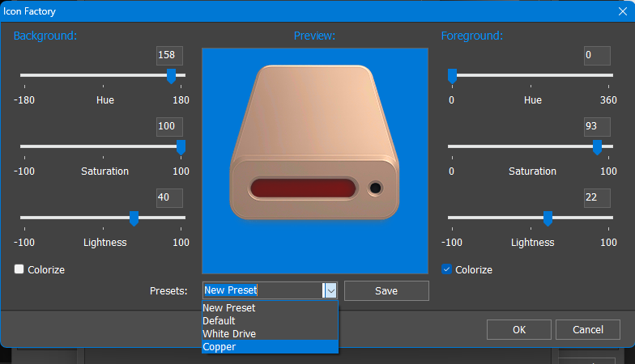
Task: Click the Foreground Saturation slider handle
Action: click(x=598, y=147)
